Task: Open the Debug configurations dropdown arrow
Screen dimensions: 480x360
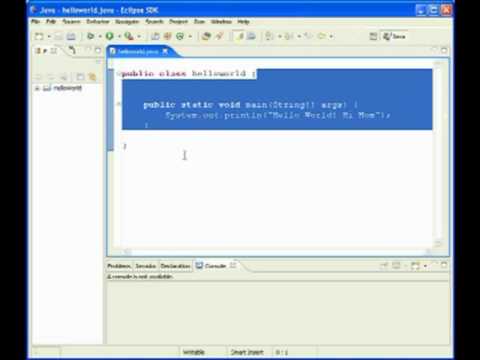Action: pos(100,36)
